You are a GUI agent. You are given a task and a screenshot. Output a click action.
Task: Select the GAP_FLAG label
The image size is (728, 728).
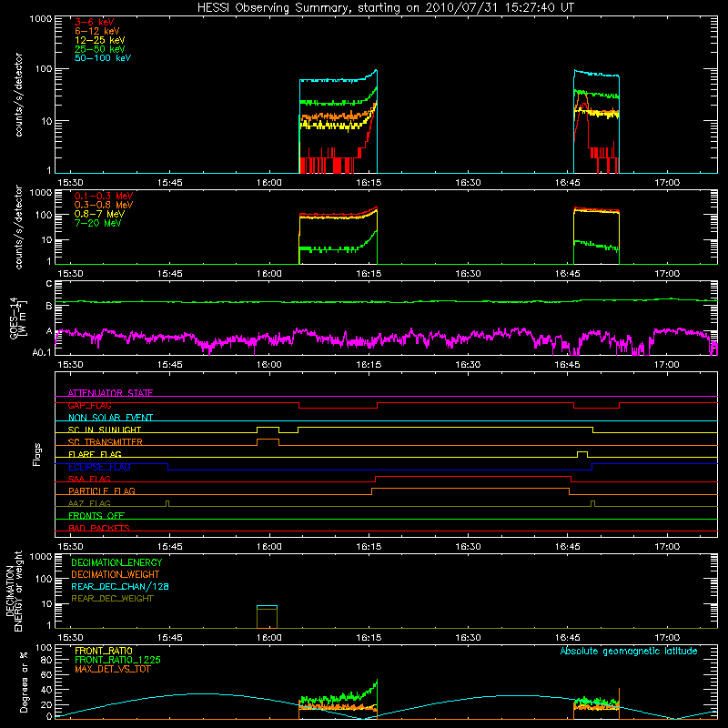89,405
